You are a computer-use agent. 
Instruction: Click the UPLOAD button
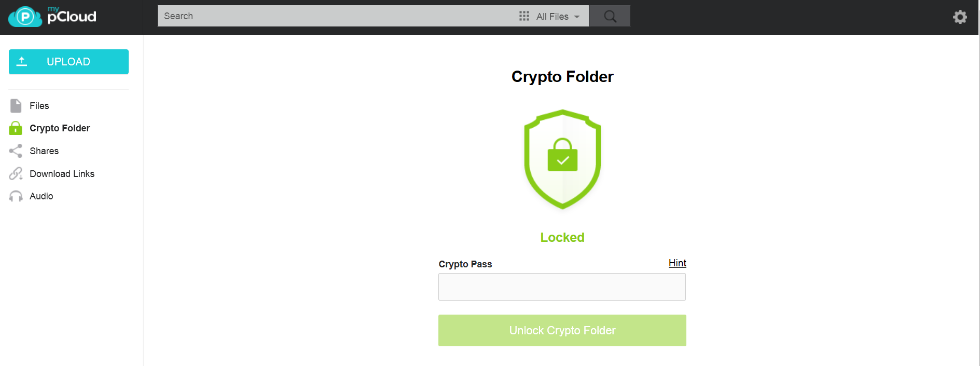pos(68,62)
